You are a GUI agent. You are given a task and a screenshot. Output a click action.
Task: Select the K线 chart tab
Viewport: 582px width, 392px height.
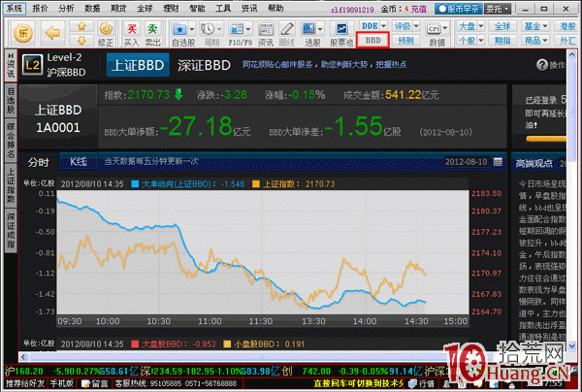tap(79, 162)
